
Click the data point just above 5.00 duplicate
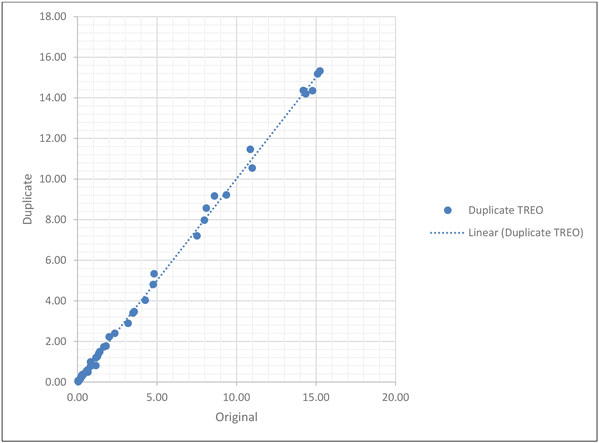pyautogui.click(x=154, y=274)
